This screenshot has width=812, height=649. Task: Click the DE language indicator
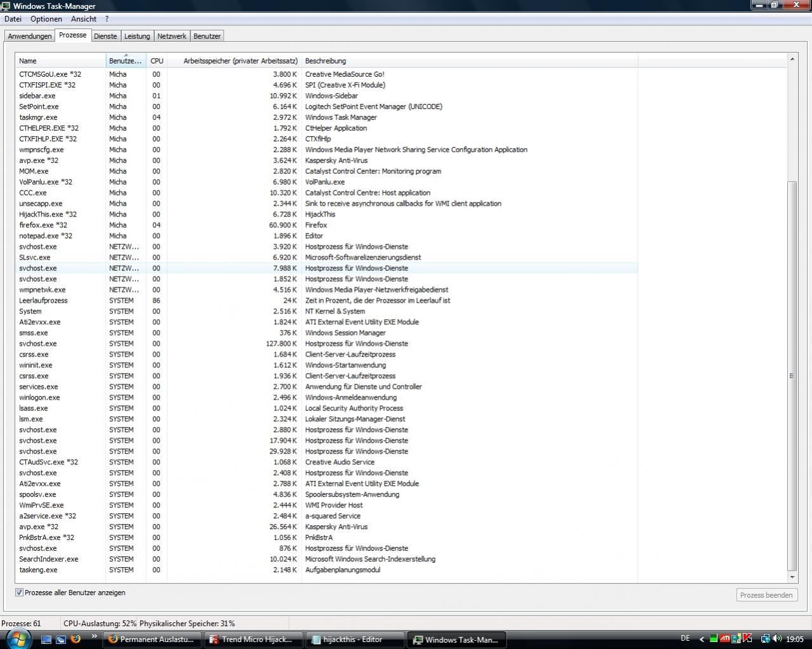tap(685, 638)
